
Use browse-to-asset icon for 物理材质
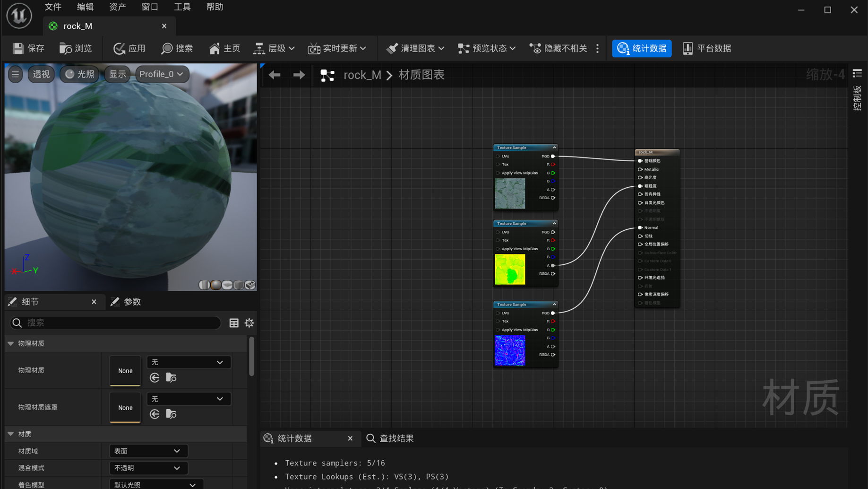pyautogui.click(x=171, y=377)
